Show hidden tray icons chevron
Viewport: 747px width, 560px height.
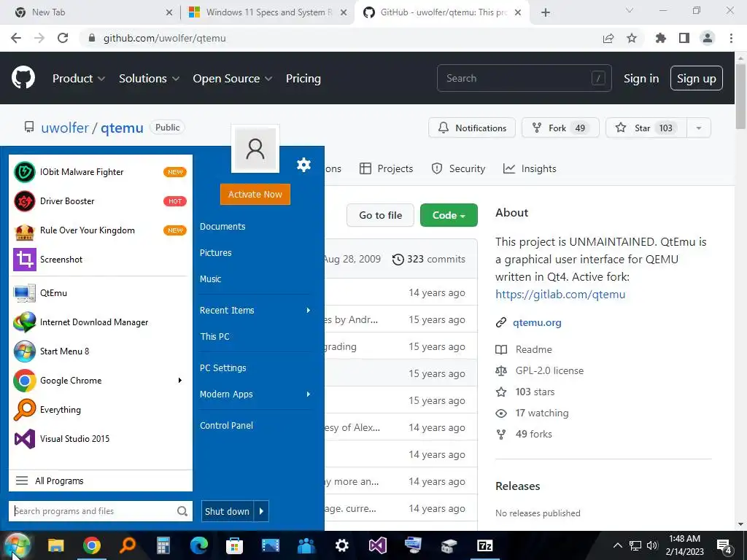pyautogui.click(x=617, y=545)
